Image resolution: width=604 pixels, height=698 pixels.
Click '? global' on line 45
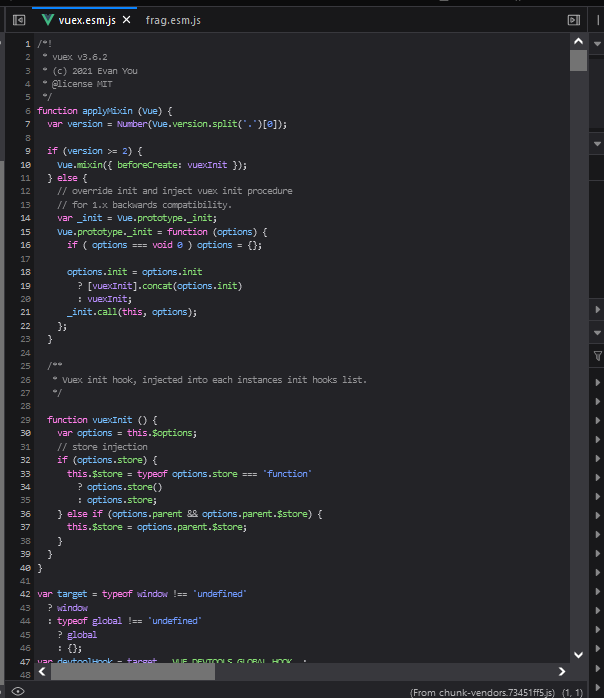(x=77, y=635)
